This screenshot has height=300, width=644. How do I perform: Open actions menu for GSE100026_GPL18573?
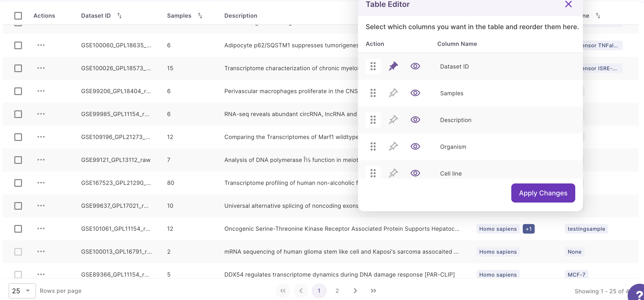[x=41, y=68]
